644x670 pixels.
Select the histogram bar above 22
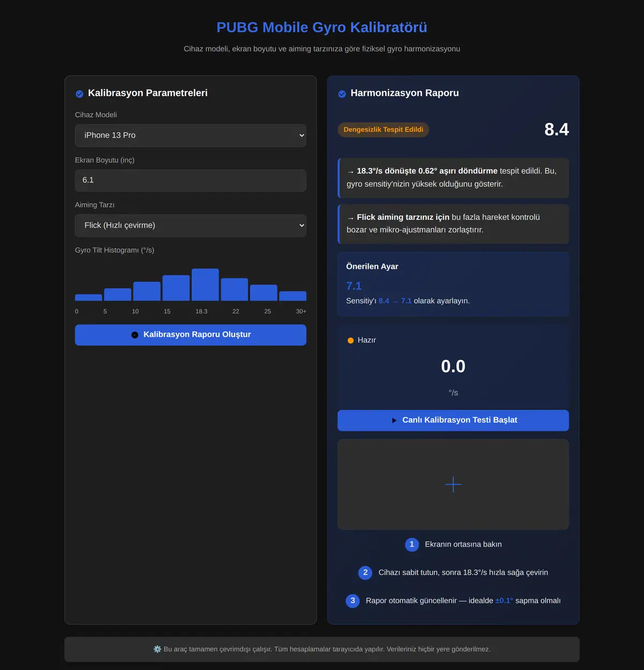click(235, 290)
